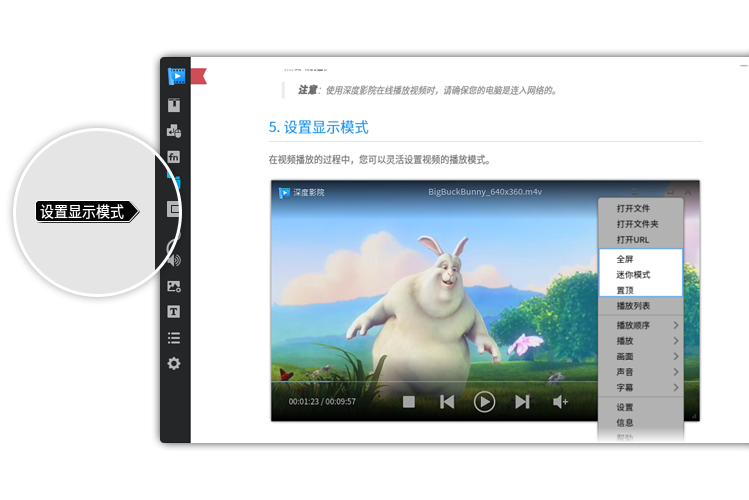Expand the 播放顺序 submenu
749x500 pixels.
tap(641, 325)
